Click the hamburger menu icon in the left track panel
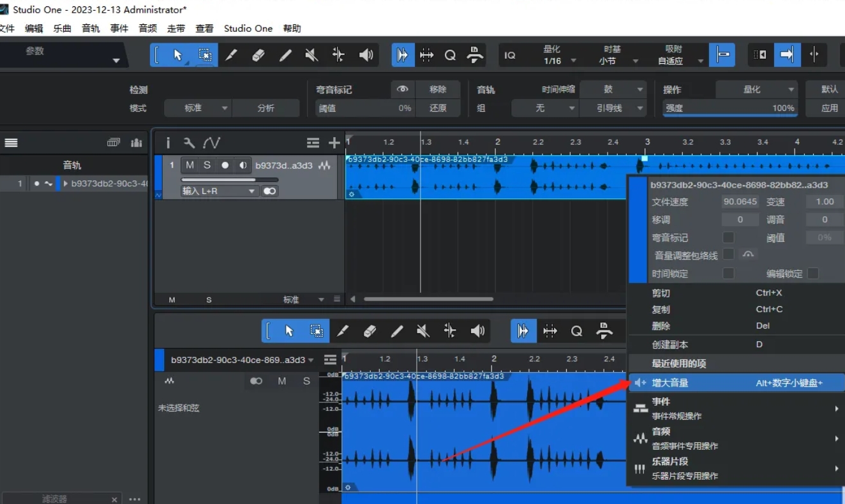The image size is (845, 504). pos(11,143)
